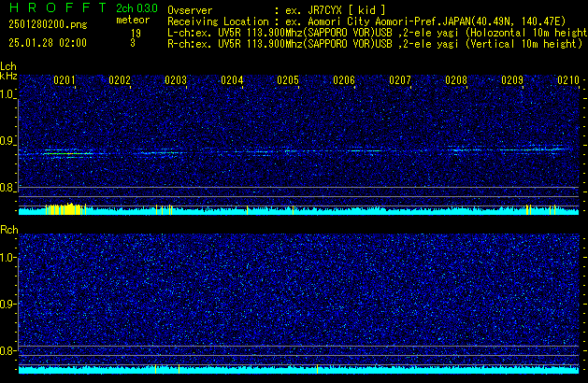Click the HROFFT title text
Screen dimensions: 588x383
(58, 7)
